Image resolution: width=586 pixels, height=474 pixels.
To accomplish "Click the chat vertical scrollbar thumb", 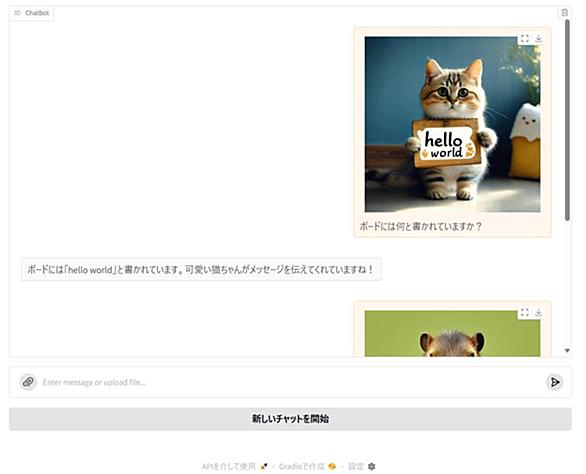I will point(567,120).
